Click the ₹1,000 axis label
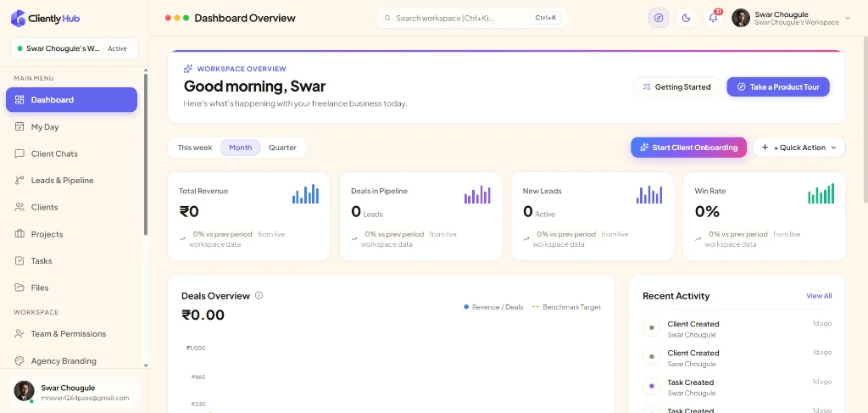Image resolution: width=868 pixels, height=413 pixels. click(196, 349)
